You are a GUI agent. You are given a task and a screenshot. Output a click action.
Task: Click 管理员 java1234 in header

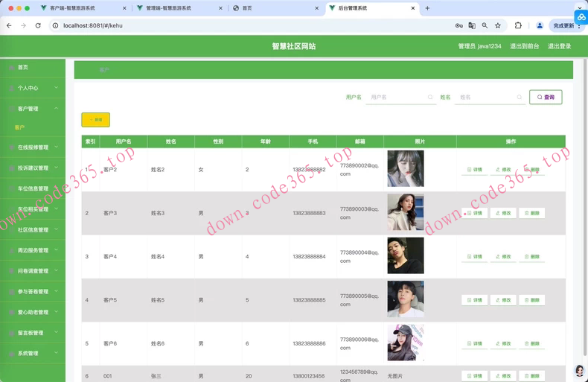pos(479,46)
